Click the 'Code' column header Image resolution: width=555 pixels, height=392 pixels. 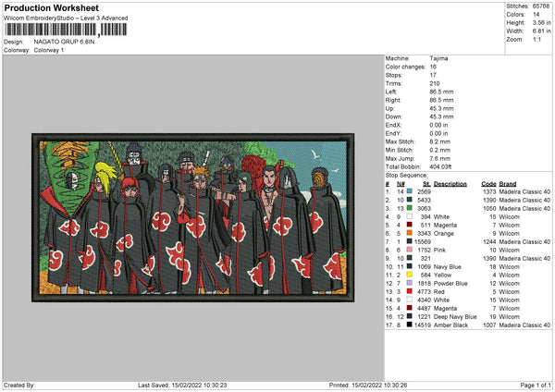pyautogui.click(x=488, y=184)
